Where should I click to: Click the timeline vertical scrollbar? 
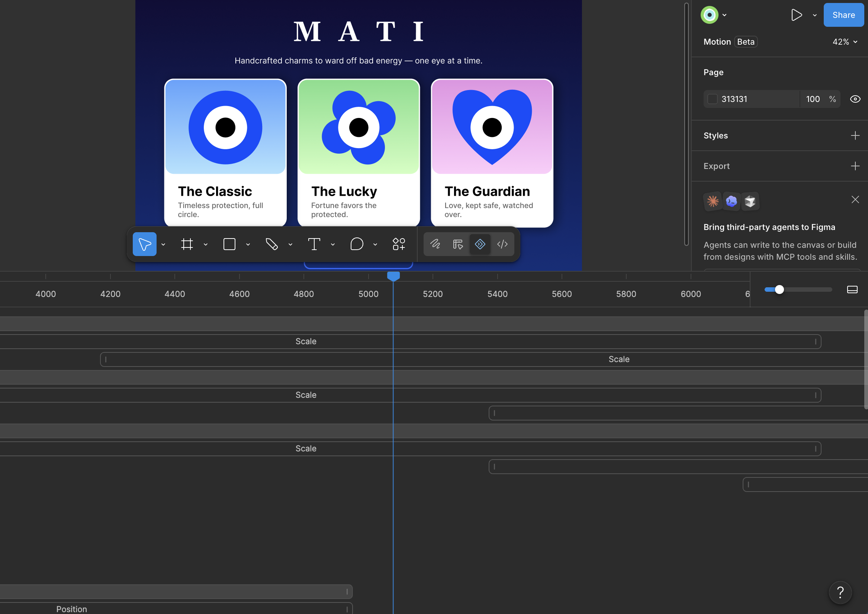coord(865,359)
